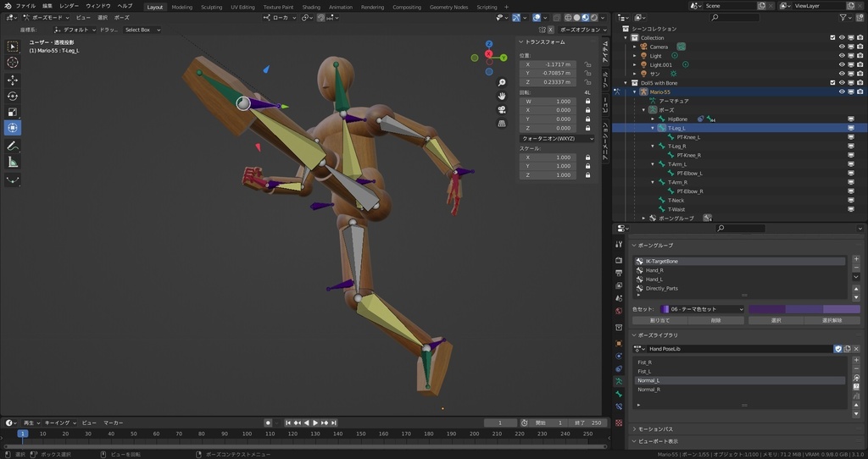Screen dimensions: 868x459
Task: Click the zoom magnifier icon in viewport
Action: 502,82
